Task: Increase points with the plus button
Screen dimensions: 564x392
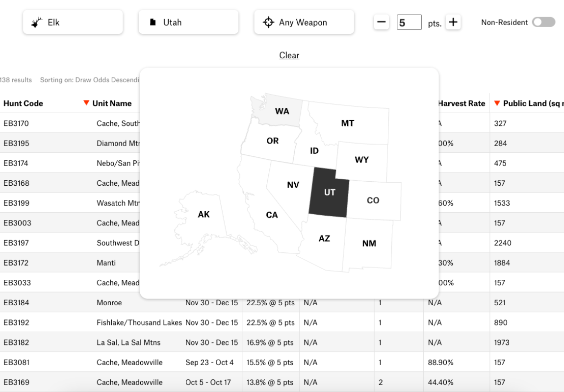Action: [x=453, y=22]
